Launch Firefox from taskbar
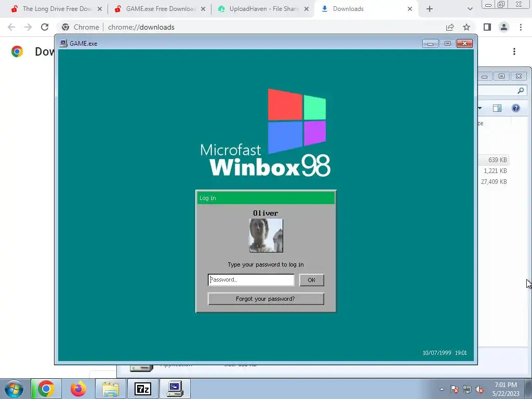This screenshot has width=532, height=399. (x=78, y=389)
